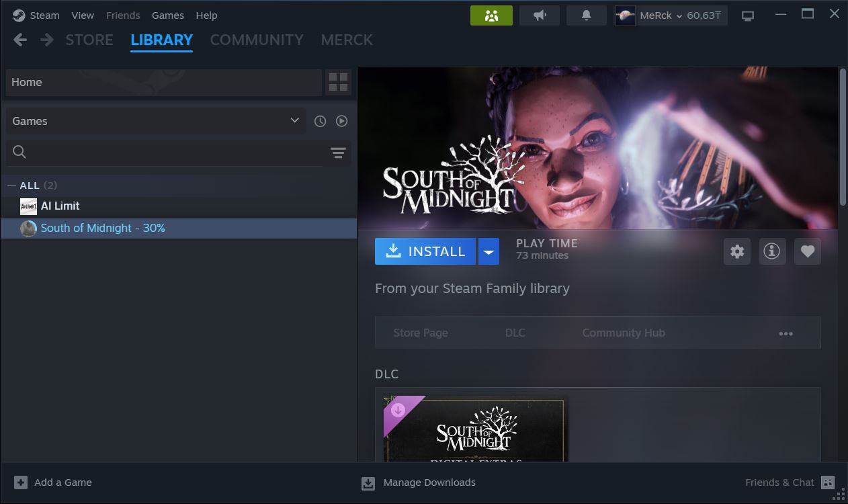The image size is (848, 504).
Task: Click the PLAY TIME 73 minutes text
Action: 546,249
